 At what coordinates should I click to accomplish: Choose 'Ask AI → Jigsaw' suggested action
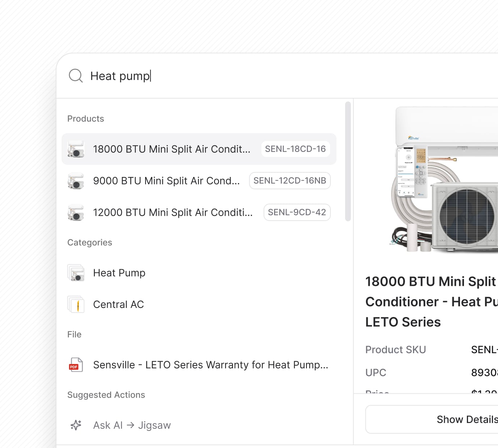[x=199, y=425]
